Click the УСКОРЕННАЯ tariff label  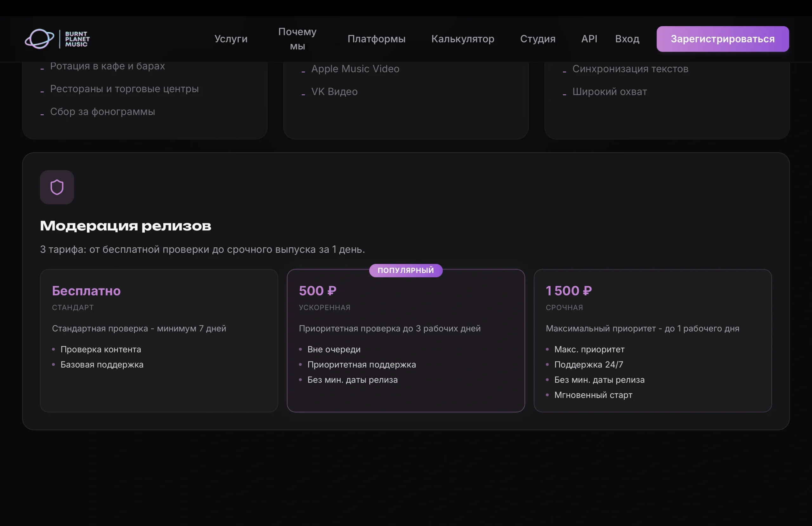[324, 307]
